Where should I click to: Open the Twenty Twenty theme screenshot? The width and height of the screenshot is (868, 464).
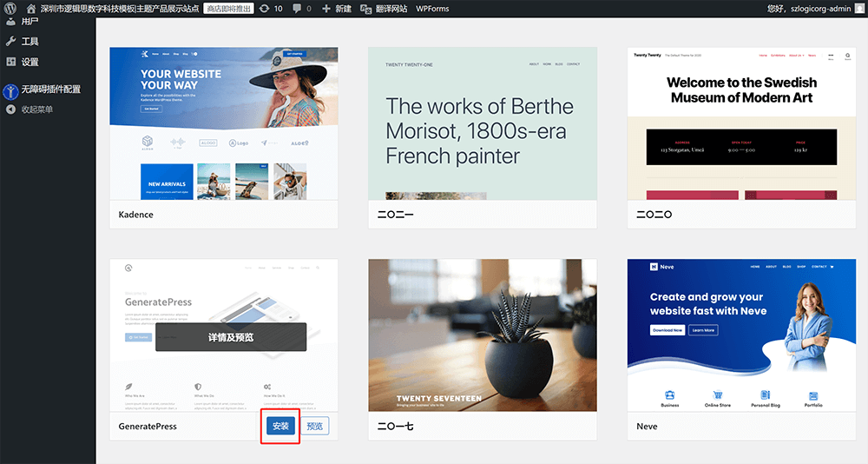pyautogui.click(x=742, y=123)
